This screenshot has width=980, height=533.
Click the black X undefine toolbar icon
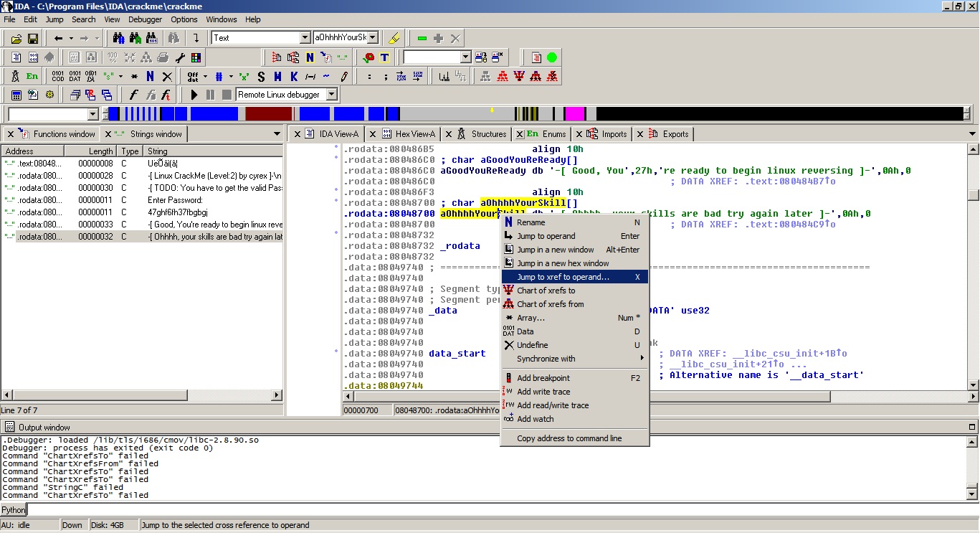(x=166, y=76)
